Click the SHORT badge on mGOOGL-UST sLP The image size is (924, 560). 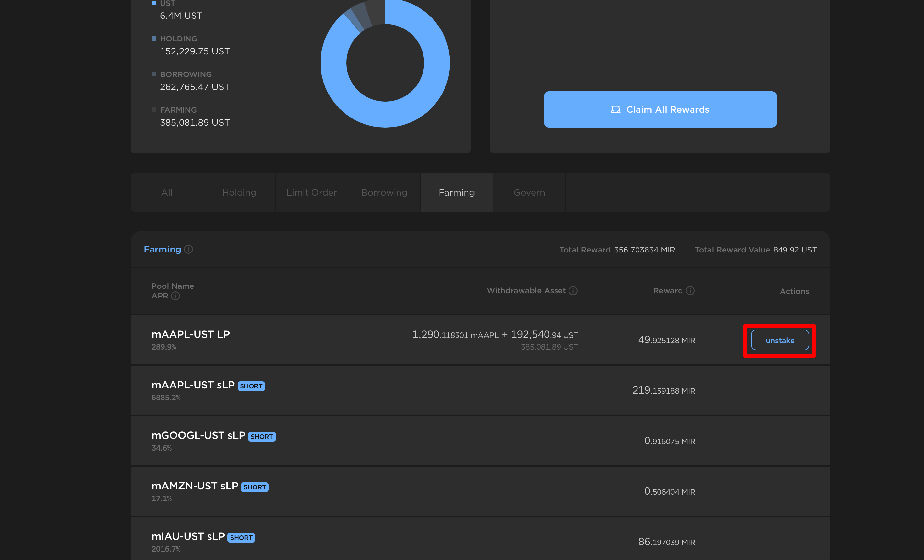262,437
